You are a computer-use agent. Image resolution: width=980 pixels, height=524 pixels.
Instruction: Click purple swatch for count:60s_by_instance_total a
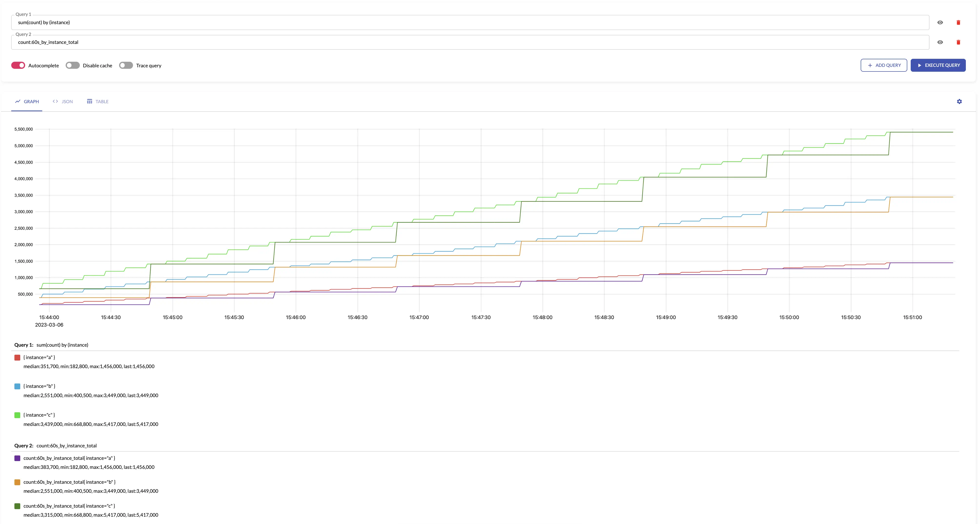click(17, 458)
